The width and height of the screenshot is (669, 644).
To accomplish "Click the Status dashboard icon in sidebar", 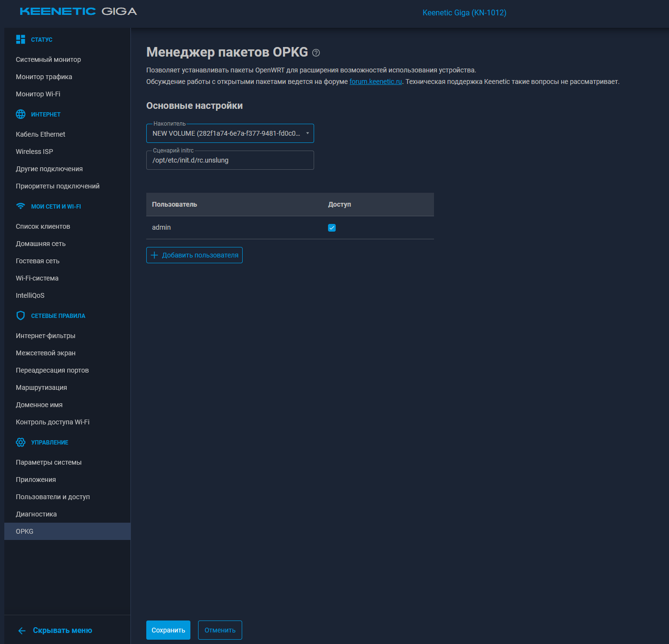I will click(x=21, y=39).
